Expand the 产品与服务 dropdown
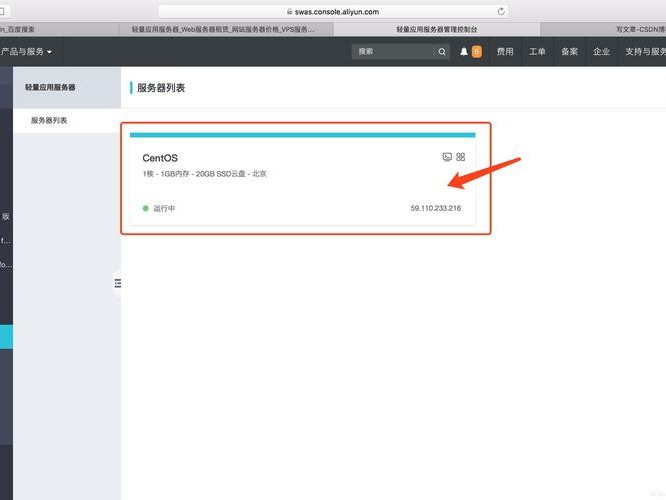 [26, 51]
